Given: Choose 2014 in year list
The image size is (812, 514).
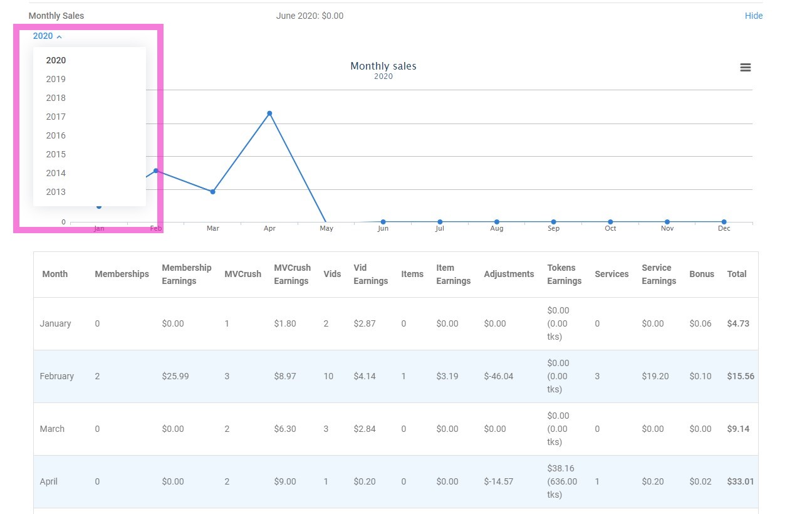Looking at the screenshot, I should 56,173.
